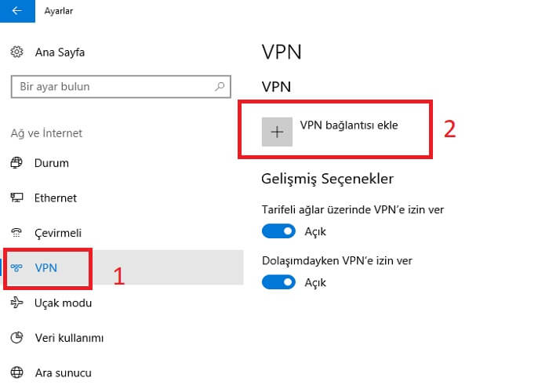Screen dimensions: 549x392
Task: Open Ana Sayfa gear icon
Action: coord(16,52)
